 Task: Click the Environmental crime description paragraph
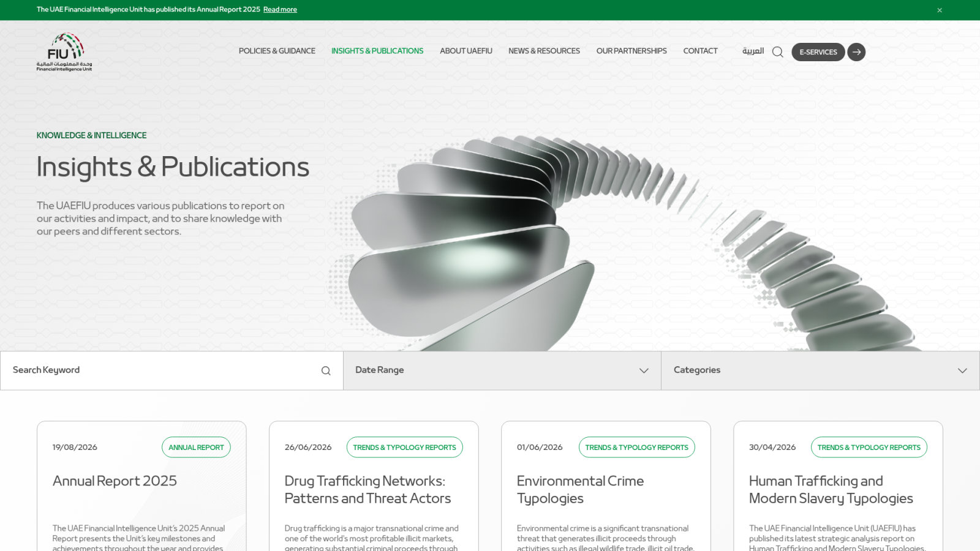[x=605, y=538]
